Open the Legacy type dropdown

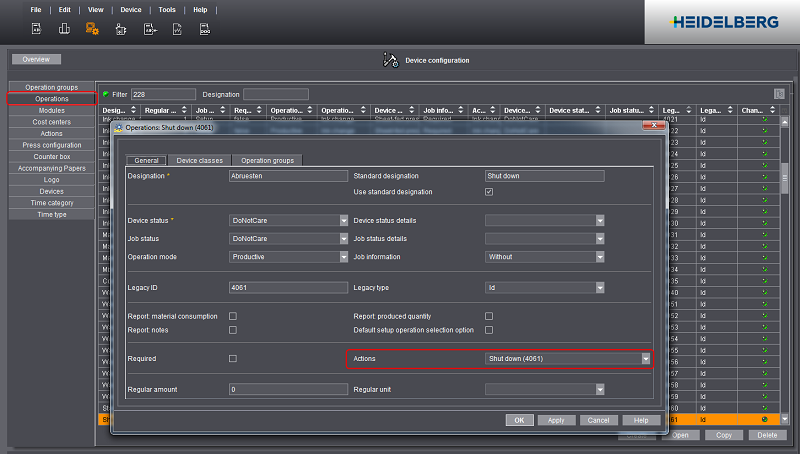click(x=599, y=287)
